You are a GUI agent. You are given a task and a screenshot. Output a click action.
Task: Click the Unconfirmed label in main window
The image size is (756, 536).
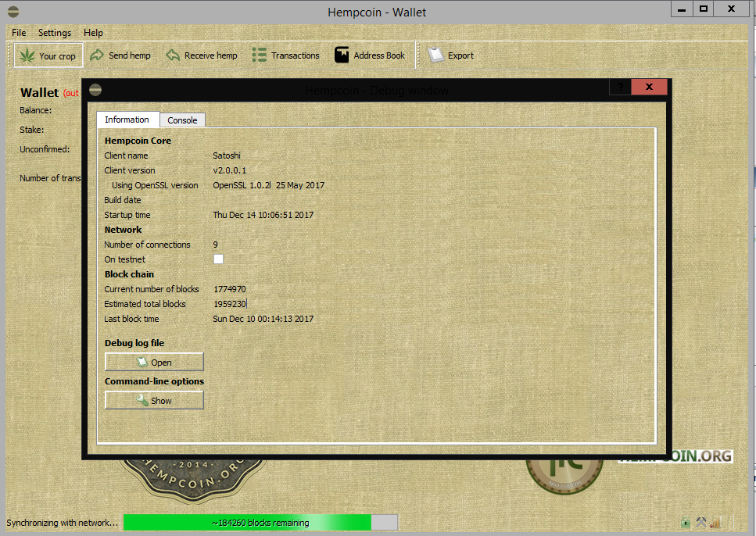(45, 149)
